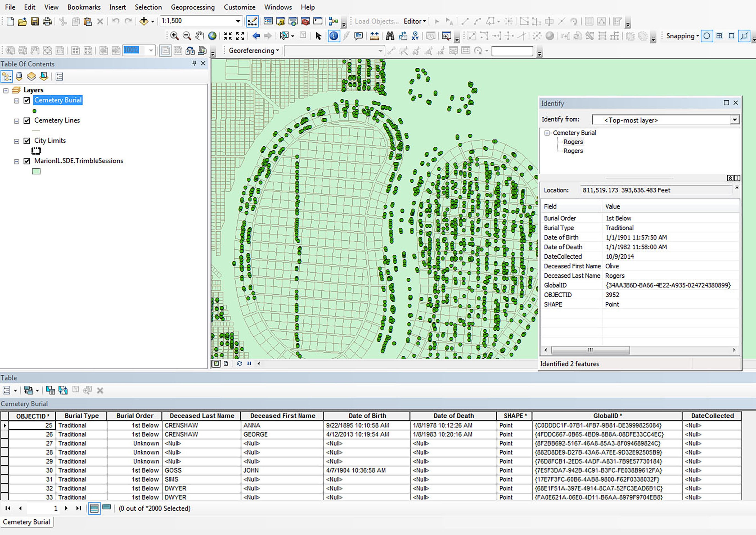Click the Add Data button icon

pos(144,21)
